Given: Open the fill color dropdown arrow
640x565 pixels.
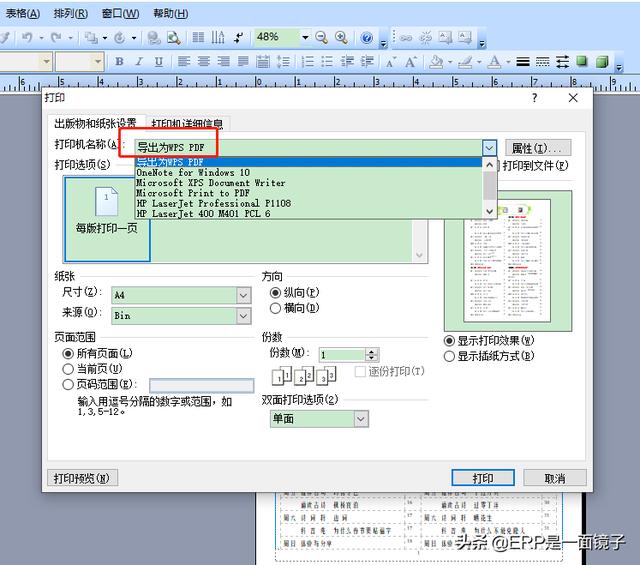Looking at the screenshot, I should click(x=450, y=62).
